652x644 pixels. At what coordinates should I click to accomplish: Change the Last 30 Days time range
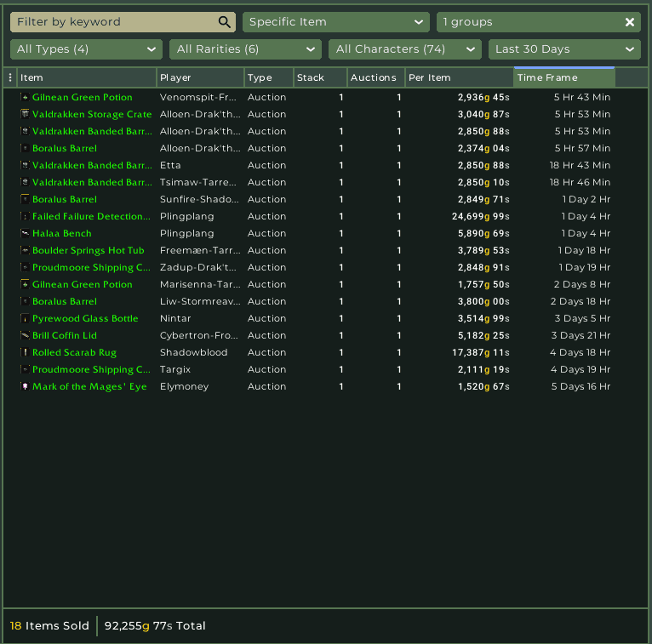point(563,49)
